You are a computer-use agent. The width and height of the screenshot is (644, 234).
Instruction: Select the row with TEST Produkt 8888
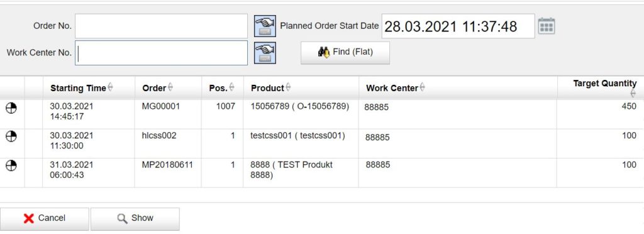pyautogui.click(x=322, y=173)
